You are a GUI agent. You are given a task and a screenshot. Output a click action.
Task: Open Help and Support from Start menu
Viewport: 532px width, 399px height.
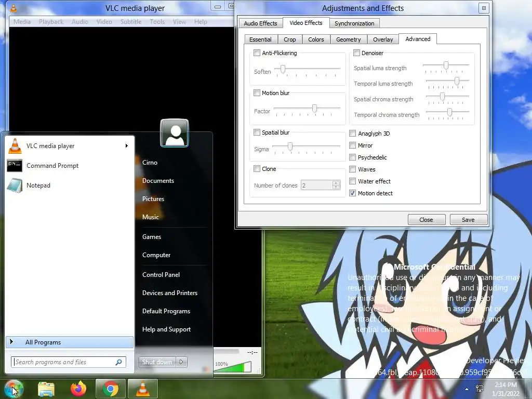[166, 329]
